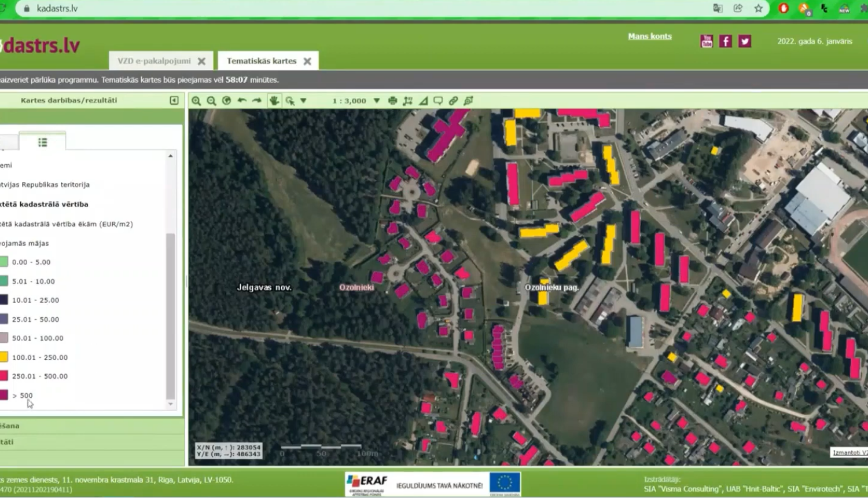Select the pan hand tool
The height and width of the screenshot is (498, 868).
pyautogui.click(x=274, y=101)
